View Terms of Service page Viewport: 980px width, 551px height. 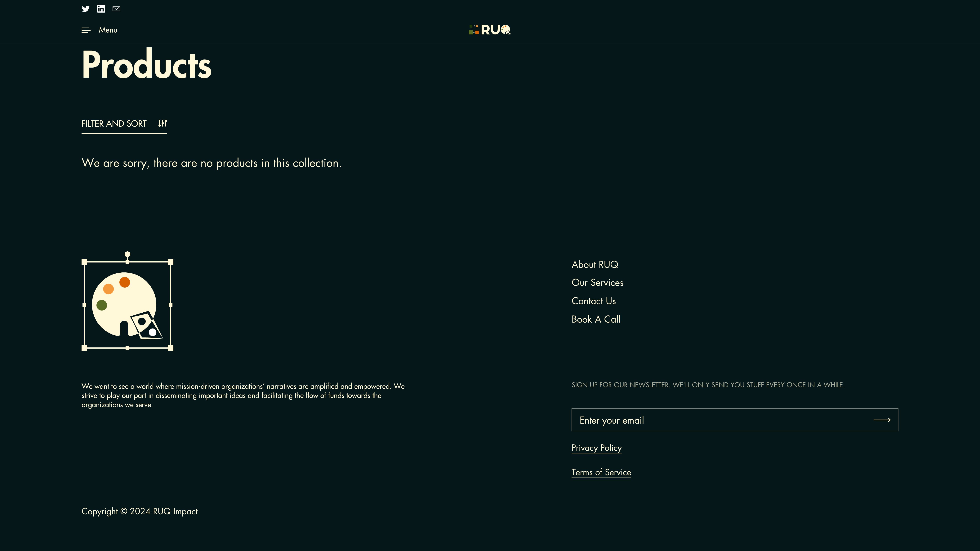tap(601, 472)
